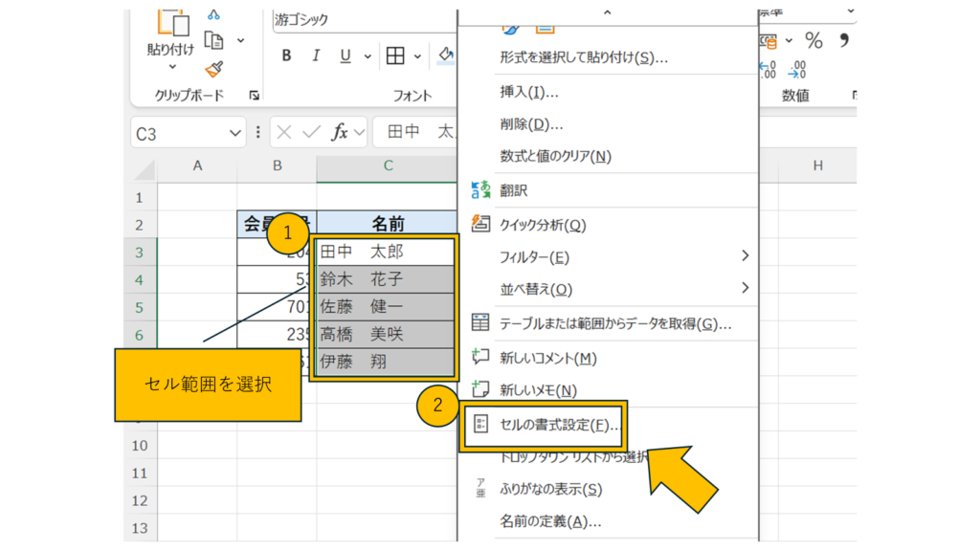The width and height of the screenshot is (980, 551).
Task: Toggle italic formatting
Action: [315, 55]
